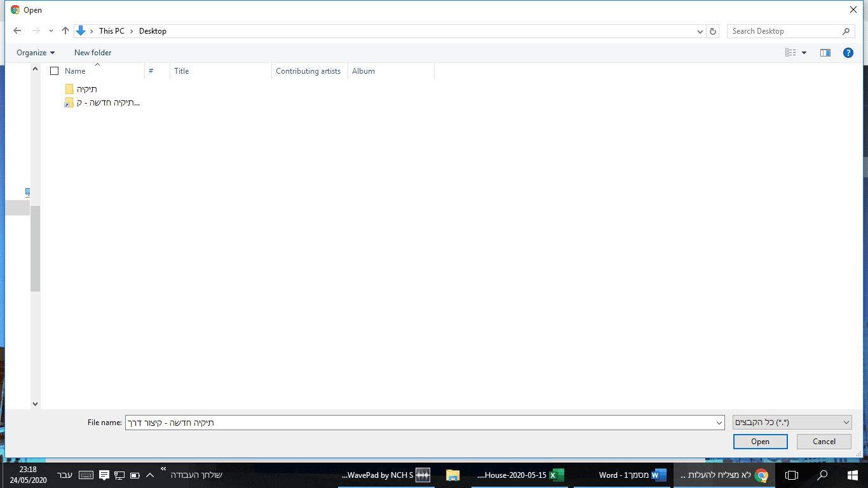Select This PC in the address path
The image size is (868, 488).
112,31
